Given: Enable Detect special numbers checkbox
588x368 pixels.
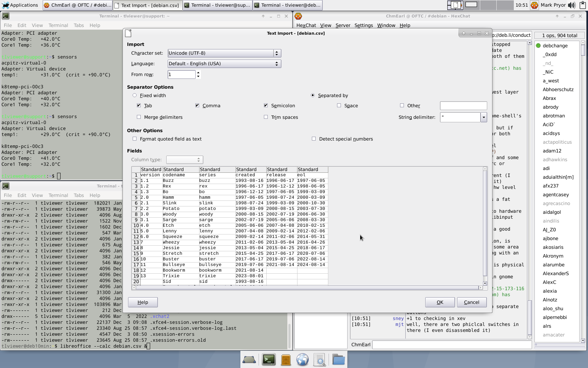Looking at the screenshot, I should click(314, 139).
